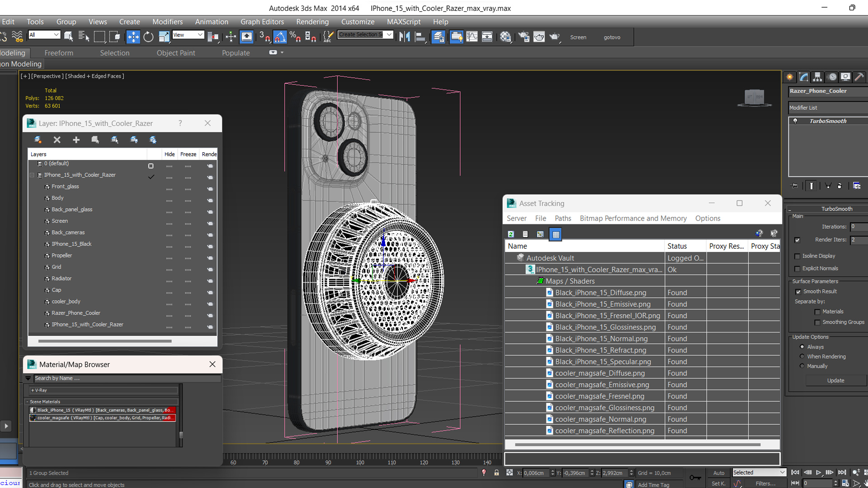The image size is (868, 488).
Task: Click Search by Name field
Action: pyautogui.click(x=127, y=378)
